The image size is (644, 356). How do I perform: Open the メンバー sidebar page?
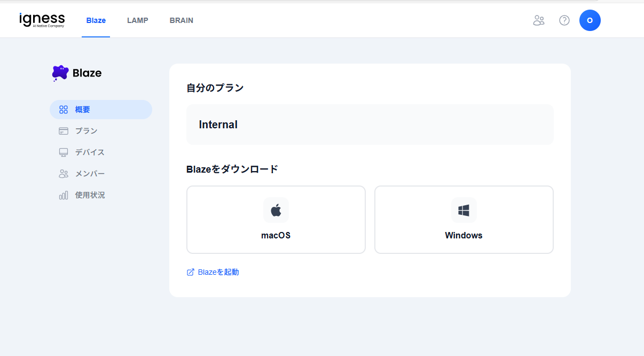point(90,174)
